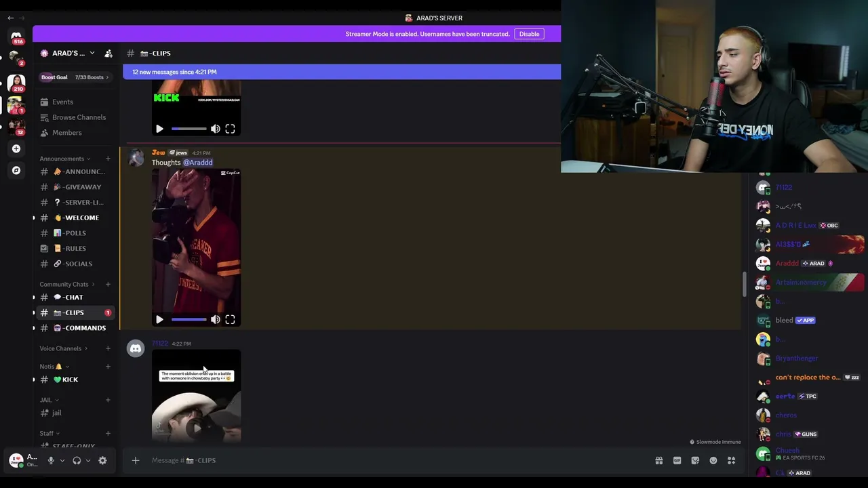Screen dimensions: 868x488
Task: Collapse the Community Chats category
Action: tap(67, 284)
